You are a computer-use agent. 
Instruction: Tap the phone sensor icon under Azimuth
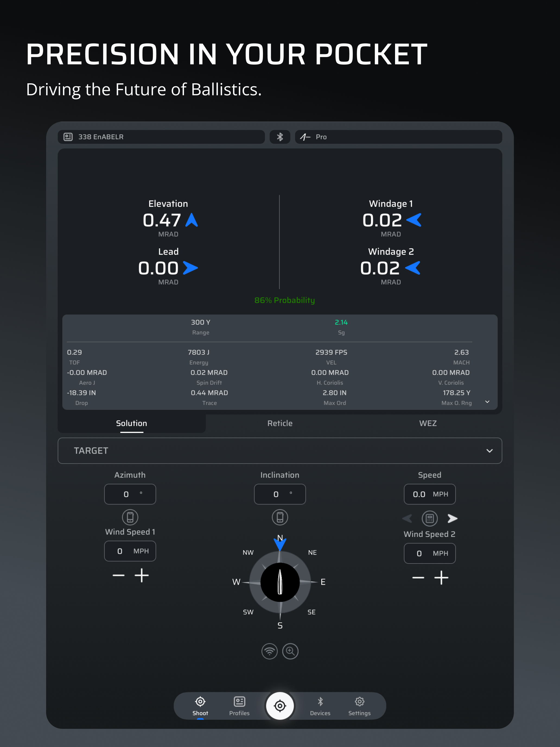(130, 517)
